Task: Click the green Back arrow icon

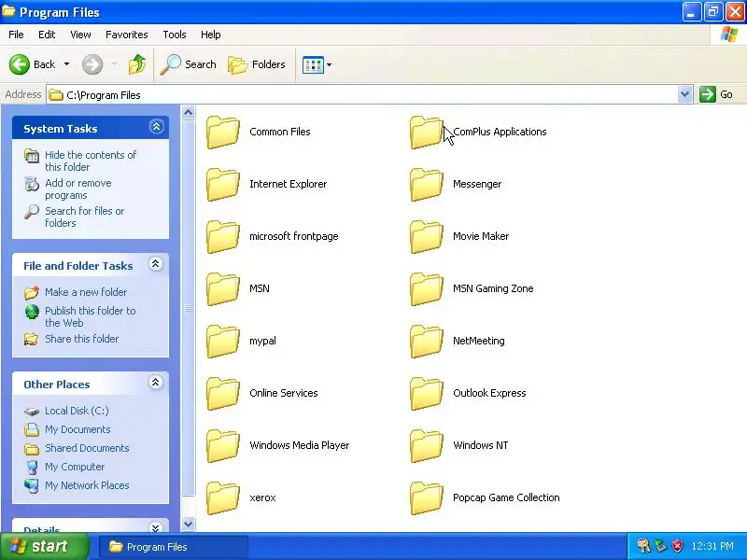Action: (x=20, y=64)
